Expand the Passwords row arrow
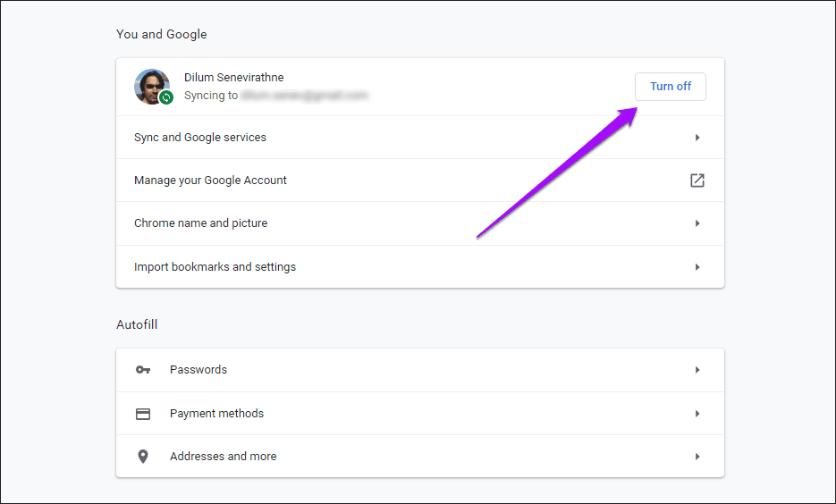The height and width of the screenshot is (504, 836). (x=697, y=370)
